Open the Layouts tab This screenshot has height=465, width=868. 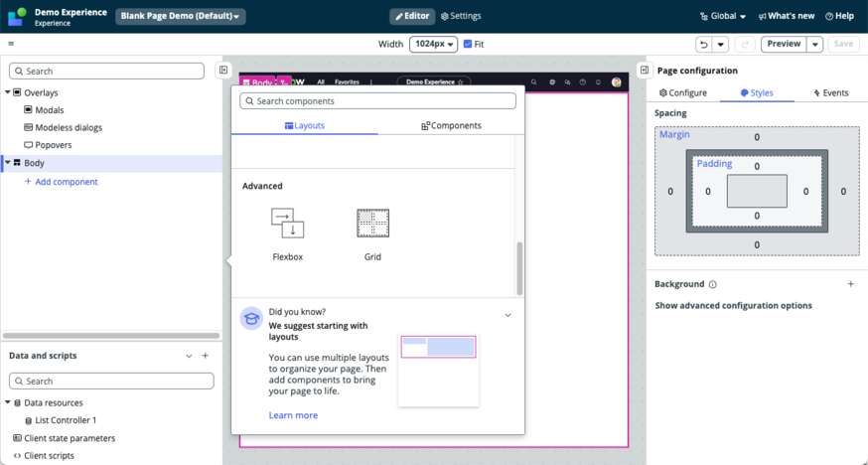305,125
